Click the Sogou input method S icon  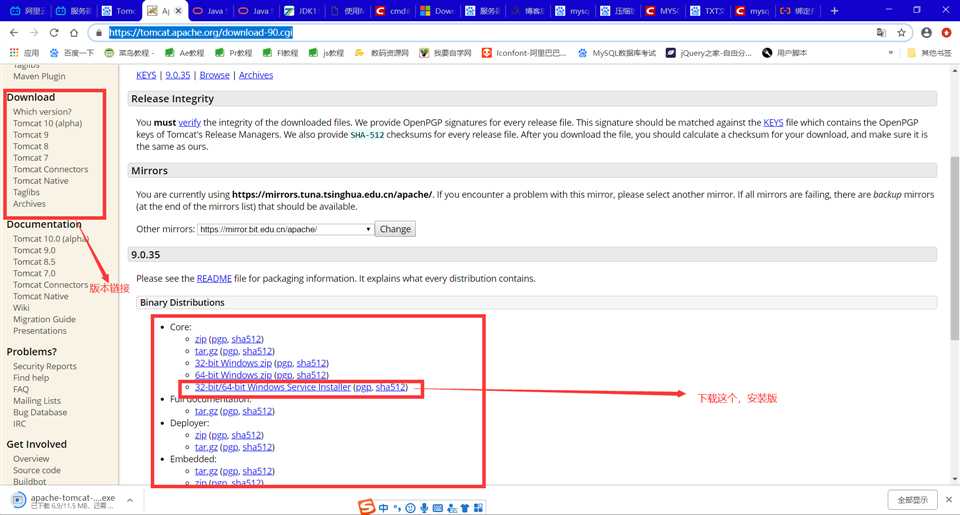coord(367,507)
